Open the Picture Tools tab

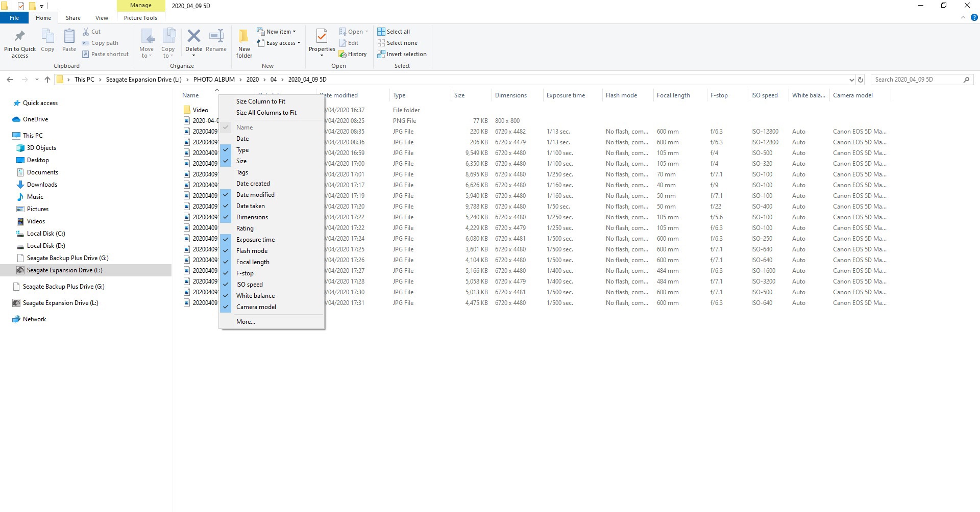140,18
